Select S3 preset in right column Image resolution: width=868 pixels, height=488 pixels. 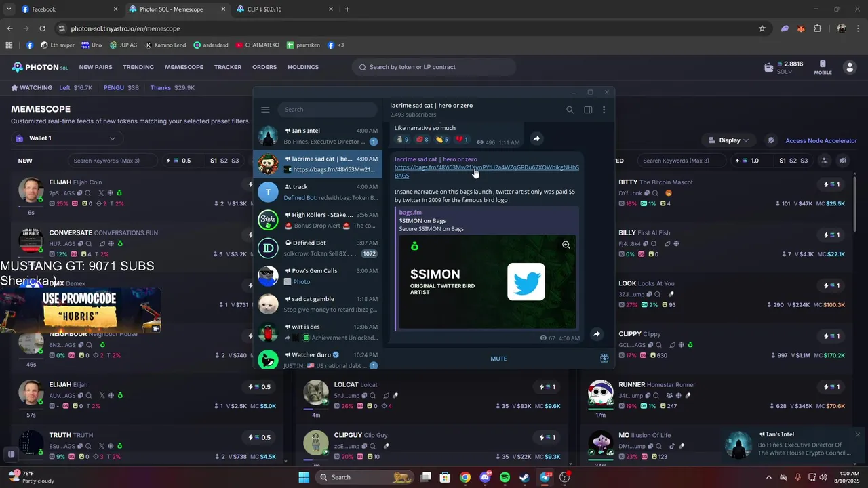pos(804,161)
